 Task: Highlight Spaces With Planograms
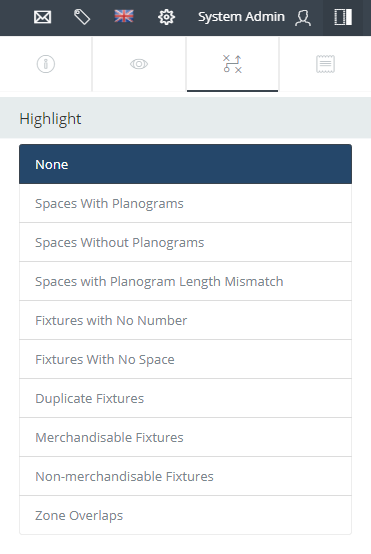point(186,204)
